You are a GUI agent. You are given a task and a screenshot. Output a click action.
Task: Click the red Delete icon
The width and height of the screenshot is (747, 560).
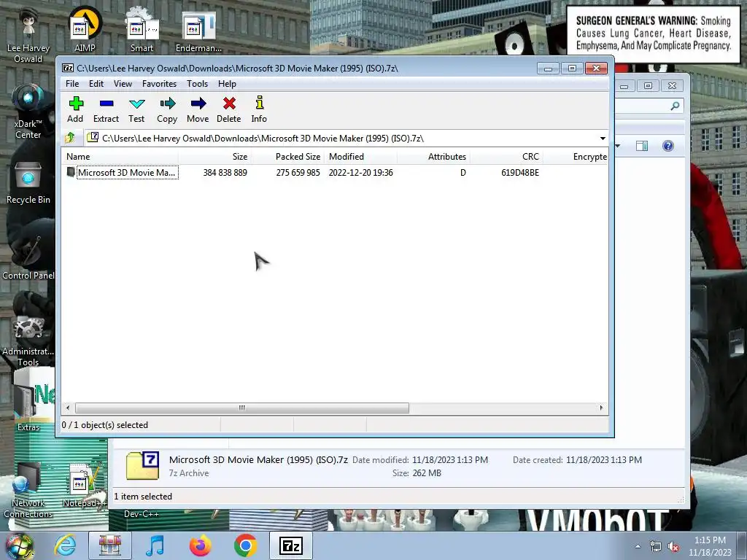229,104
